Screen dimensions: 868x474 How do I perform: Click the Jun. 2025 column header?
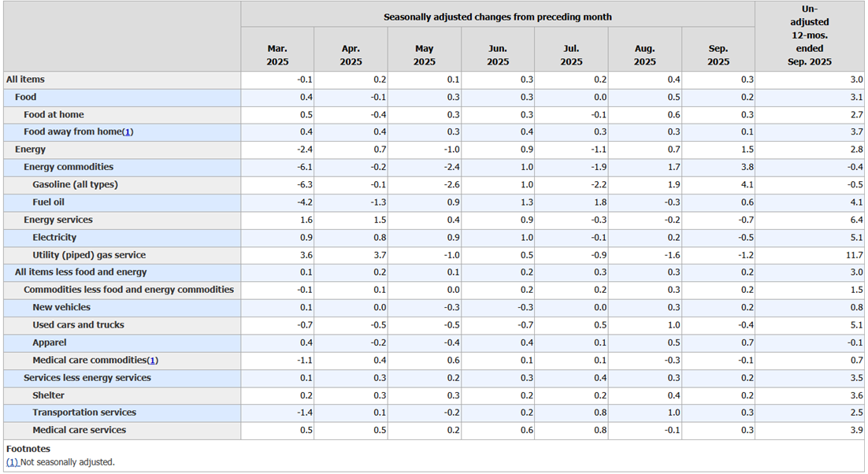click(x=498, y=55)
